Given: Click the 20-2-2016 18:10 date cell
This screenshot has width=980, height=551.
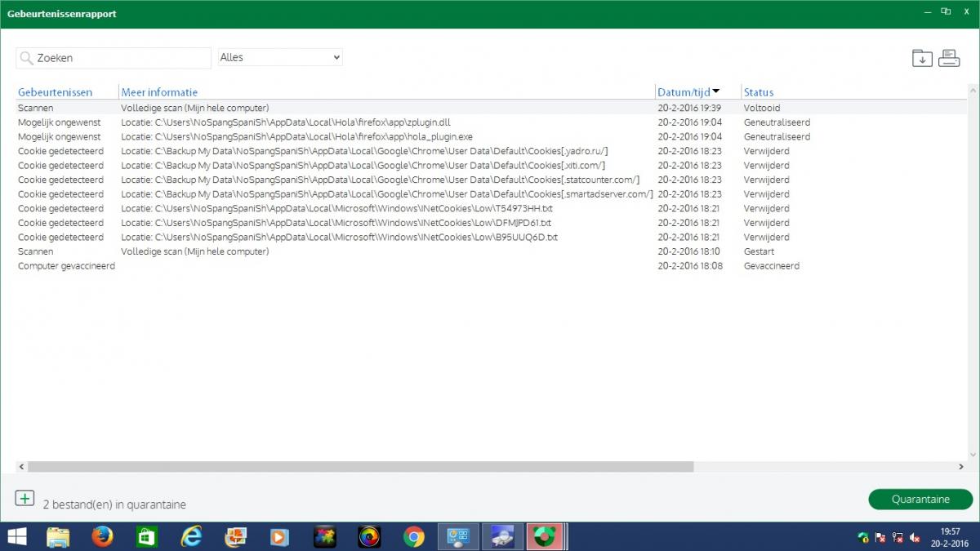Looking at the screenshot, I should 689,251.
